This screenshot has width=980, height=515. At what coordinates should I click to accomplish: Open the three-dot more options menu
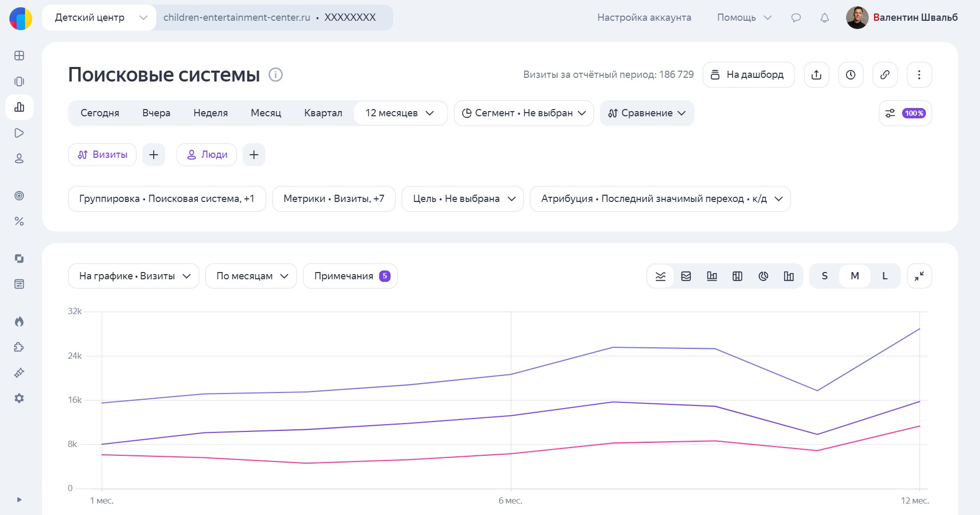pos(919,75)
